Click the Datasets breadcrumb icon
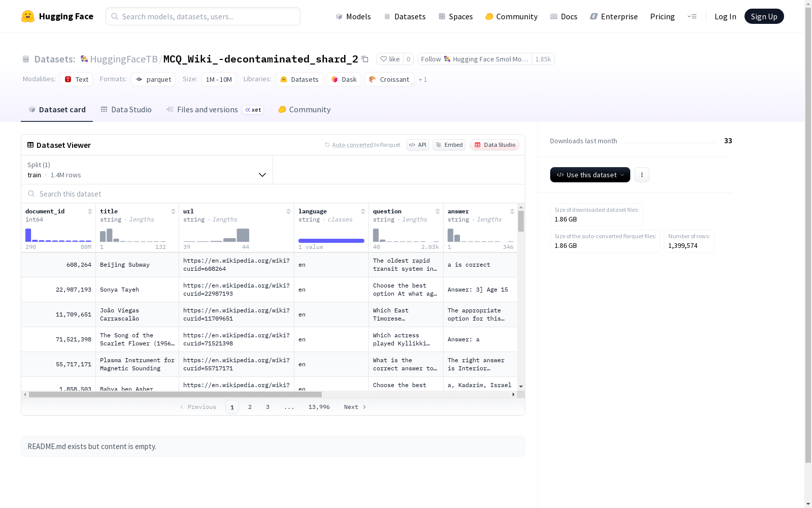The height and width of the screenshot is (508, 812). (x=26, y=59)
